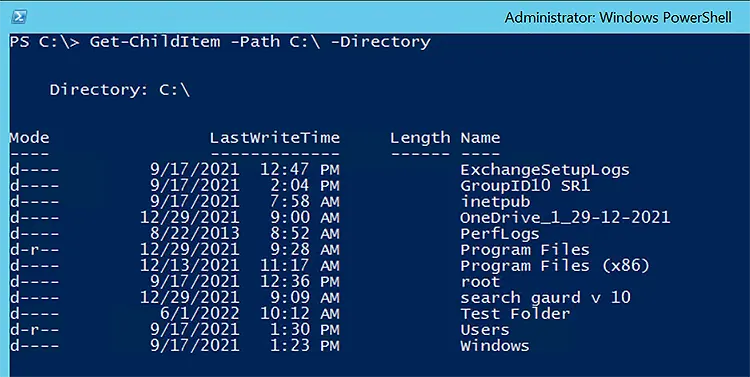750x377 pixels.
Task: Click the time '2:04 PM' in GroupID10 SR1 row
Action: (x=305, y=186)
